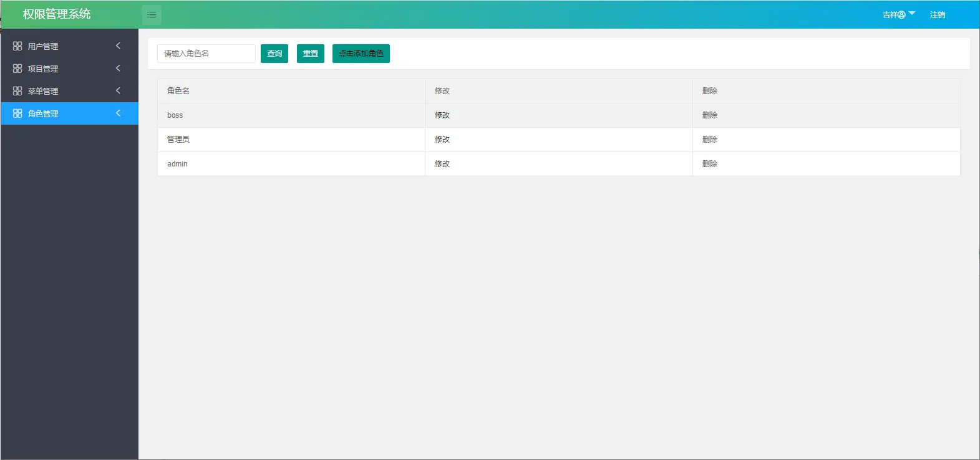Click the grid icon beside 菜单管理

(x=17, y=91)
